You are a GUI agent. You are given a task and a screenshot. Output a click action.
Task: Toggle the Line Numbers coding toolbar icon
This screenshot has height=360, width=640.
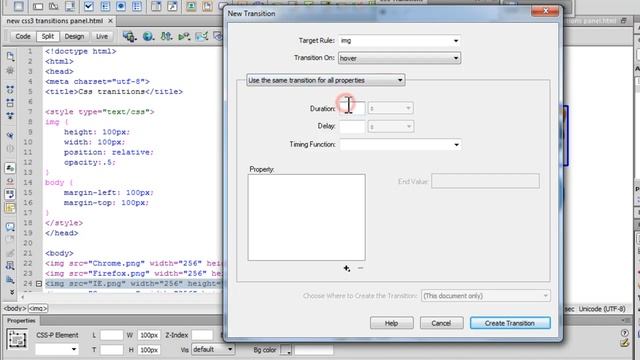(10, 168)
